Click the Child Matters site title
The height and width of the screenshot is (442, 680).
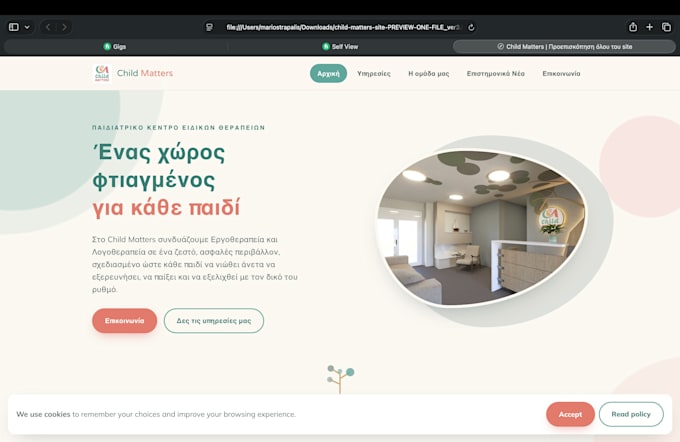coord(145,73)
